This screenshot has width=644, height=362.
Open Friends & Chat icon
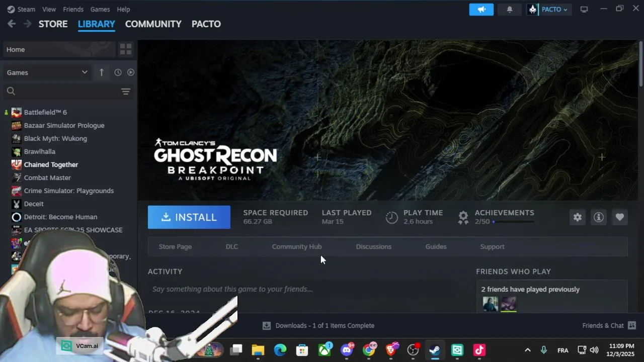click(x=632, y=326)
